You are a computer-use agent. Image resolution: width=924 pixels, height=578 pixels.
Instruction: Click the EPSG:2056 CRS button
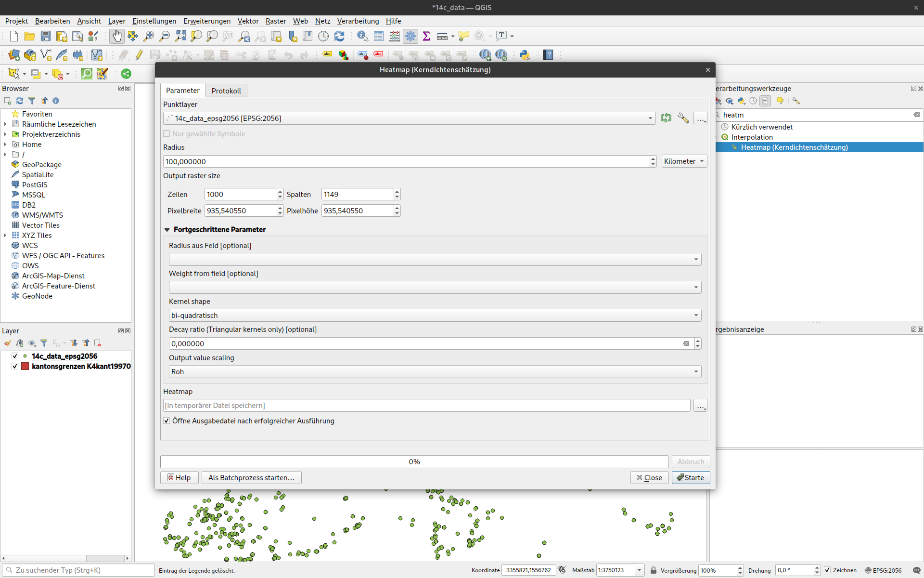883,570
